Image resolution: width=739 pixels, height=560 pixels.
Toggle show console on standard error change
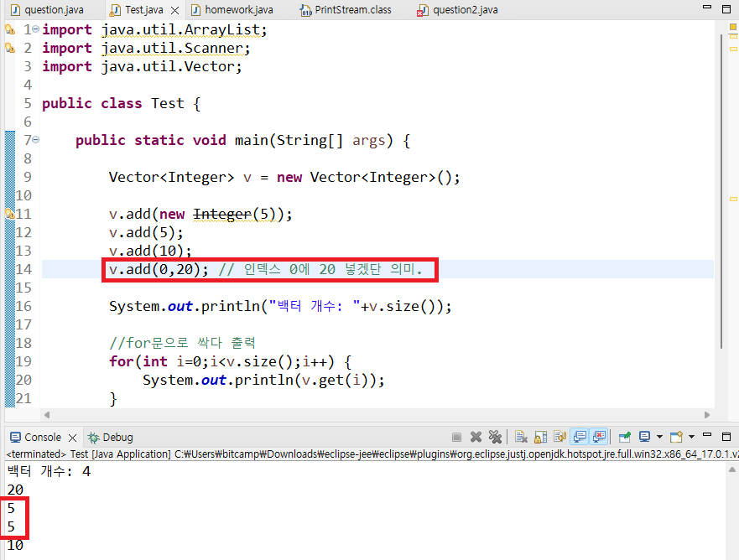(600, 437)
